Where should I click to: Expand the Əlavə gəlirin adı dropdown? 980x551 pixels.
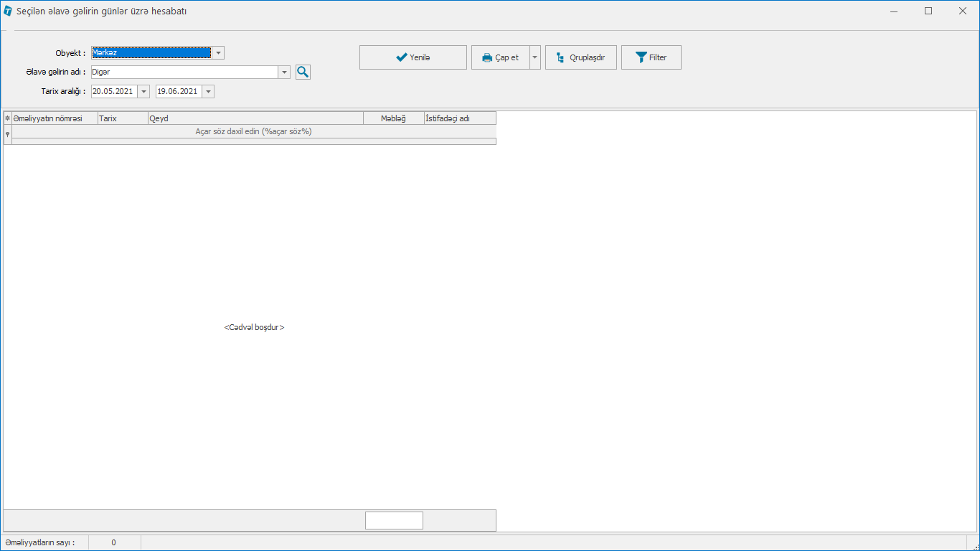284,72
